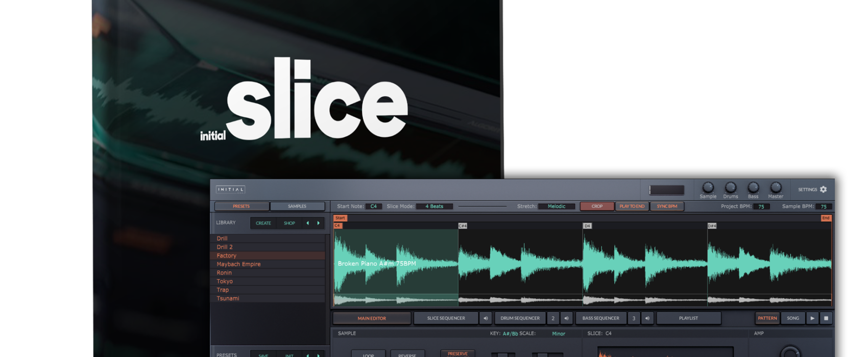868x357 pixels.
Task: Select the Drill library
Action: click(268, 239)
